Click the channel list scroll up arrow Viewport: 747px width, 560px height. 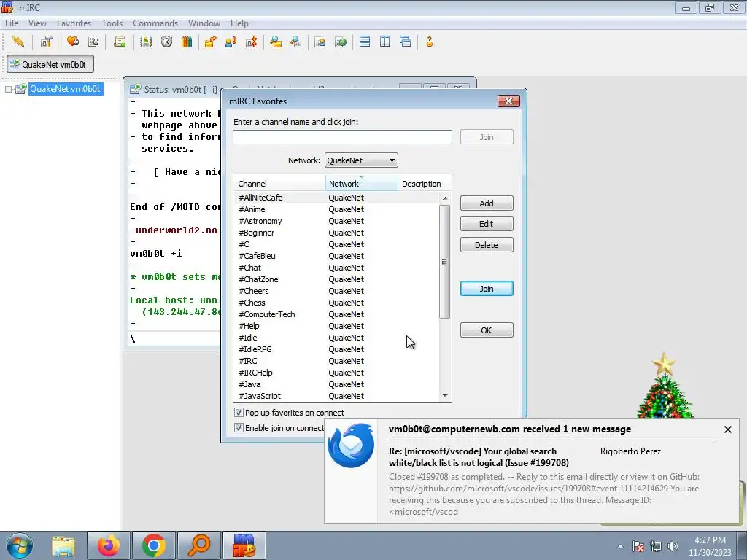point(445,198)
